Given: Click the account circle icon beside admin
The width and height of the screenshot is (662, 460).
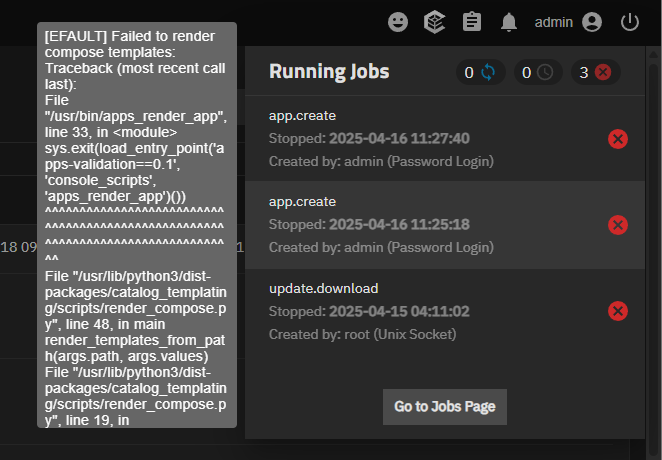Looking at the screenshot, I should [x=592, y=22].
